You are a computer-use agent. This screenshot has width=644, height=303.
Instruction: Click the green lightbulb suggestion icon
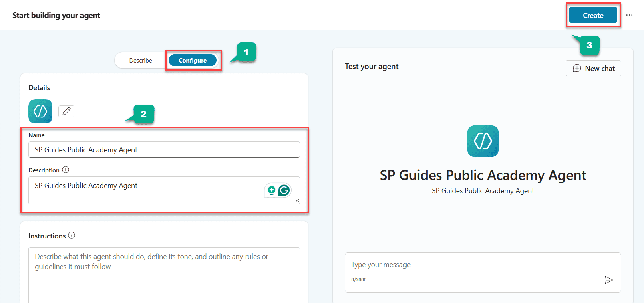pos(272,190)
